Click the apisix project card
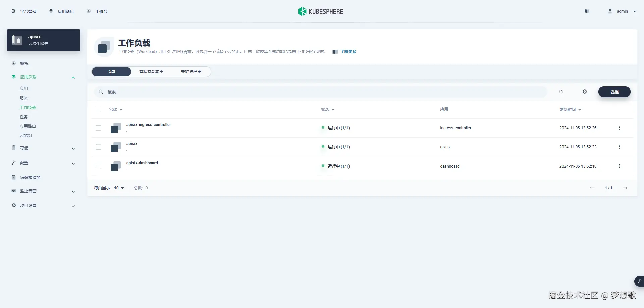 click(x=44, y=40)
